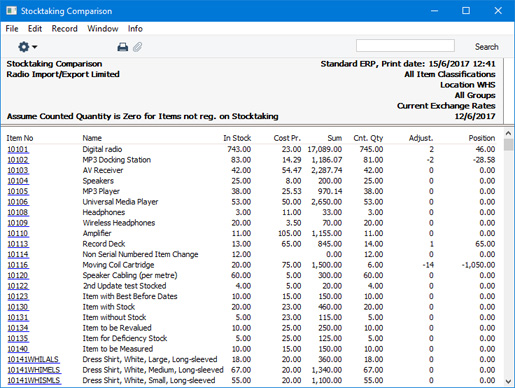Open item link 10106
Screen dimensions: 515x388
coord(18,202)
